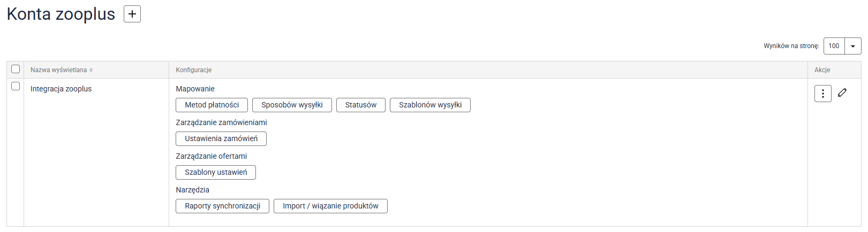Select the Integracja zooplus row checkbox
The image size is (868, 232).
[x=16, y=86]
